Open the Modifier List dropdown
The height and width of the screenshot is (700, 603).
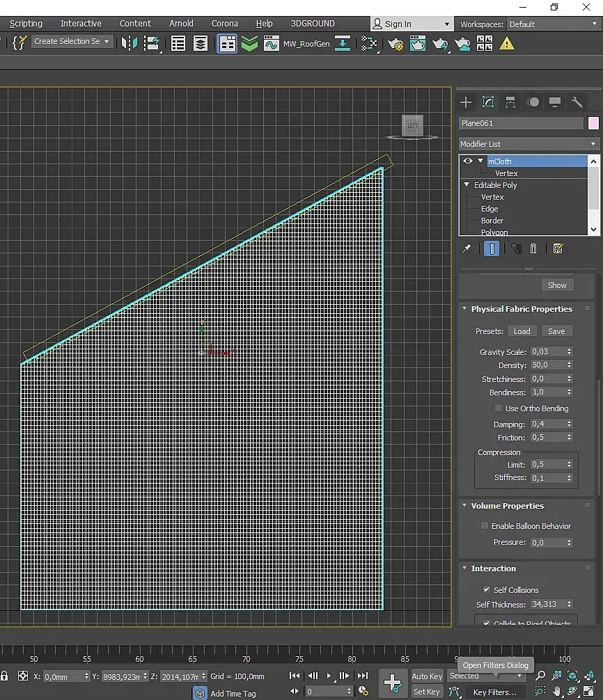coord(528,144)
